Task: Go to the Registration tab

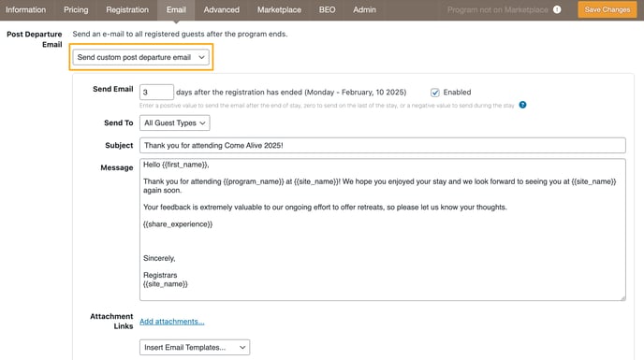Action: pyautogui.click(x=127, y=10)
